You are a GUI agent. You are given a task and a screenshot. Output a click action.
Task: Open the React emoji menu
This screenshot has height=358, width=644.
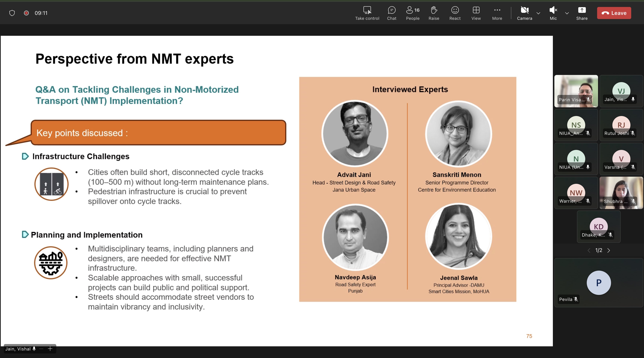pos(455,13)
